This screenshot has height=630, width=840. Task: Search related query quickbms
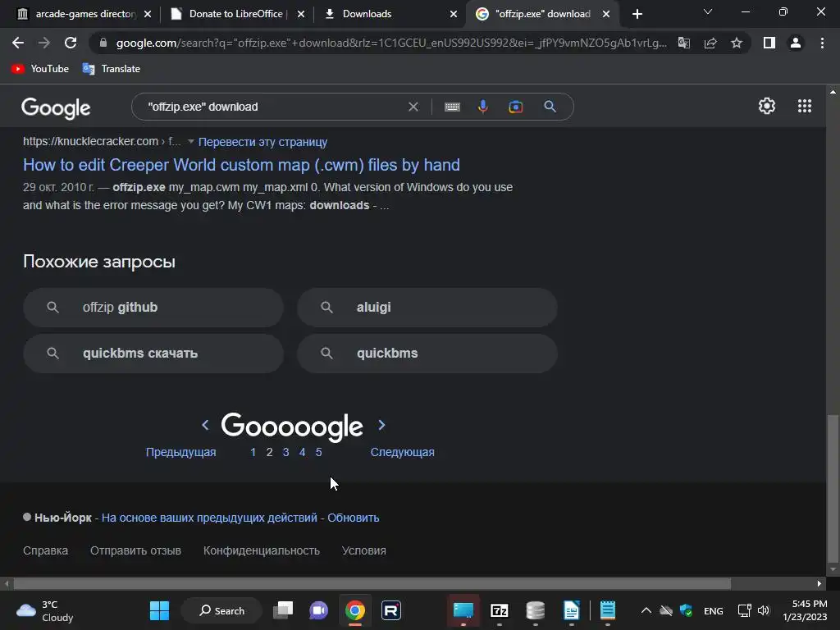(x=427, y=354)
